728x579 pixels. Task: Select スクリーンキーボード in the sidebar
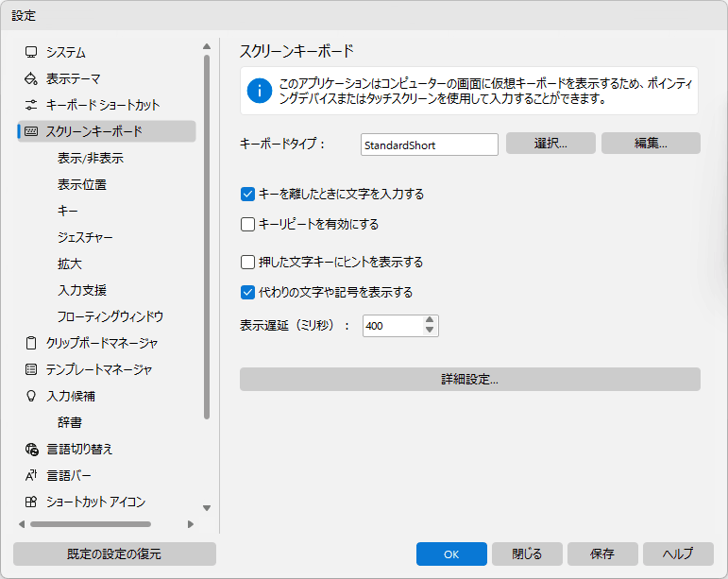[107, 131]
